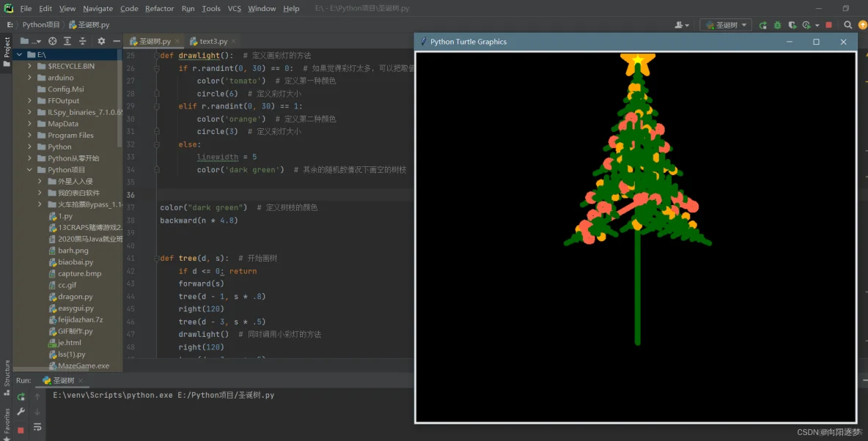868x441 pixels.
Task: Expand the Program Files folder
Action: point(30,135)
